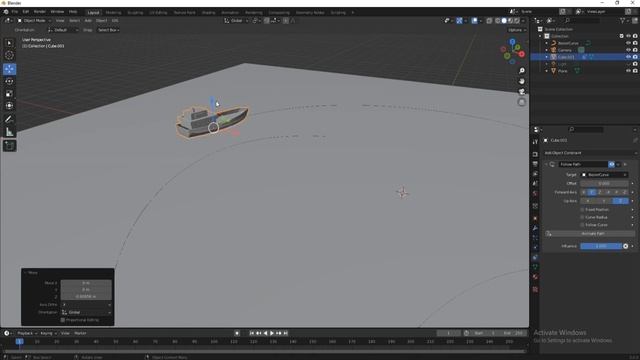Viewport: 640px width, 360px height.
Task: Open the Target BezierCurve object selector
Action: (604, 175)
